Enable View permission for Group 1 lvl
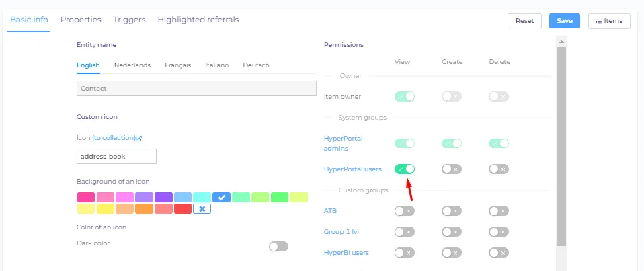The image size is (644, 271). click(x=405, y=231)
